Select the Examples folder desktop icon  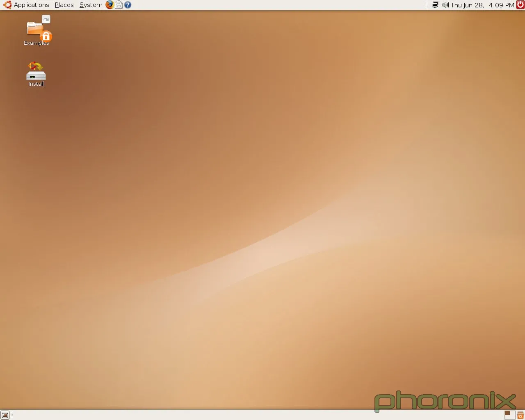tap(37, 31)
